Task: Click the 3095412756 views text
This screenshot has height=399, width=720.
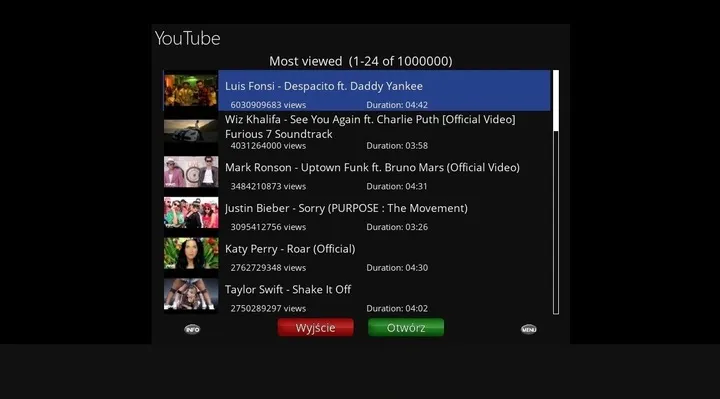Action: pyautogui.click(x=268, y=227)
